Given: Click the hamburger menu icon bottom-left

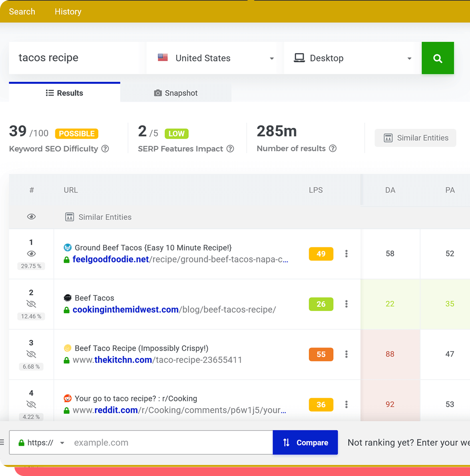Looking at the screenshot, I should pos(2,442).
